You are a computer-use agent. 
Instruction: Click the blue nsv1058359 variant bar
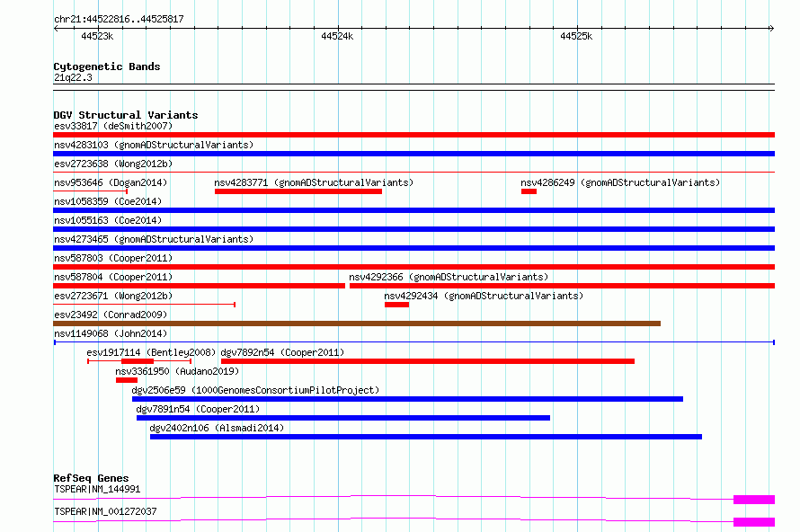click(413, 210)
